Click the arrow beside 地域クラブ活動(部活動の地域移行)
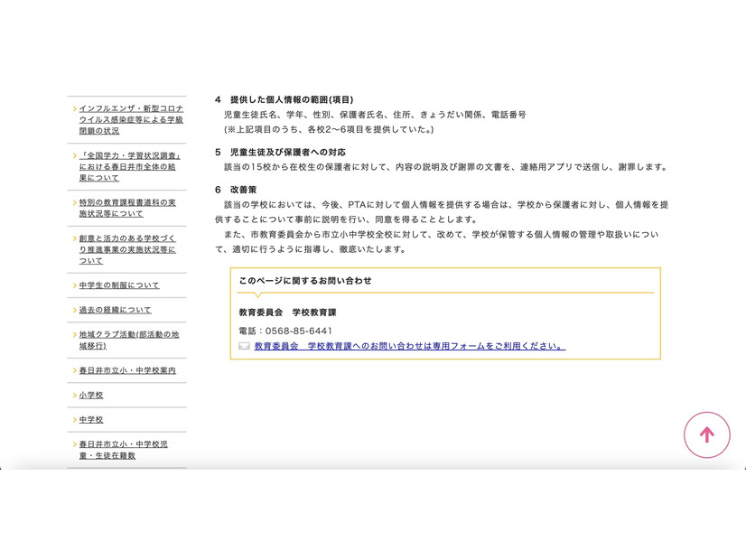 (76, 335)
